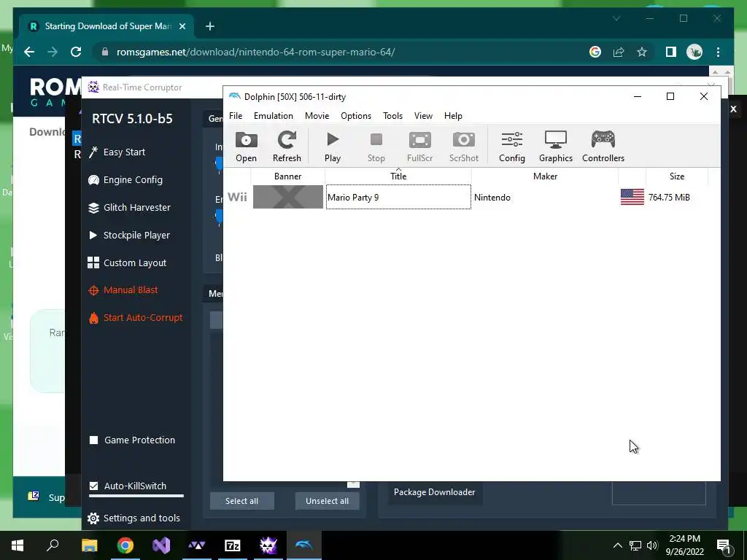
Task: Click the Nintendo maker cell
Action: click(x=492, y=197)
